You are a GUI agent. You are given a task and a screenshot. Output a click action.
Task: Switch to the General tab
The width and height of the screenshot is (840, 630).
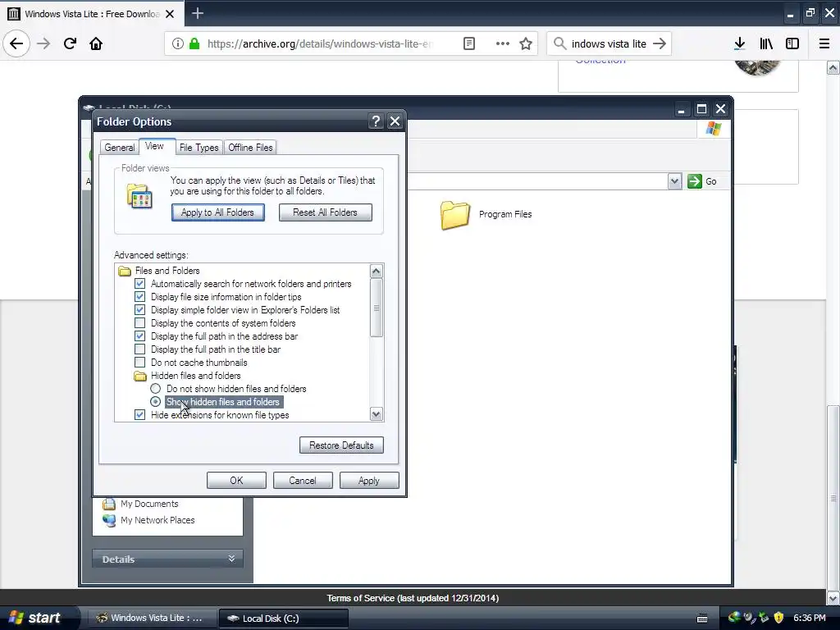[120, 148]
